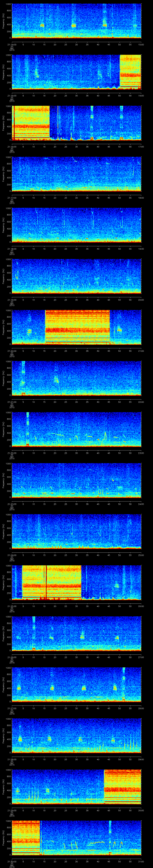The image size is (153, 868).
Task: Click the "21:14:00" start time label
Action: tap(12, 44)
